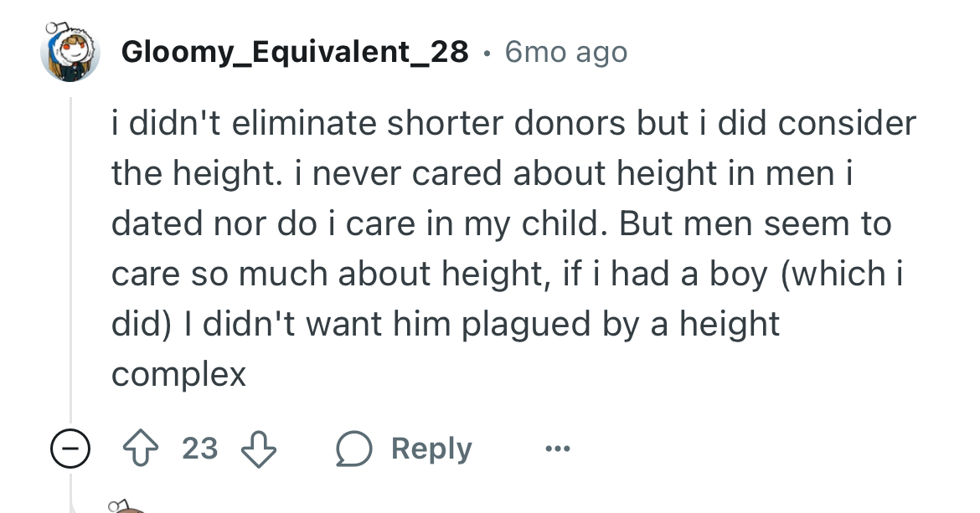980x513 pixels.
Task: Downvote the comment about donor height
Action: point(259,448)
